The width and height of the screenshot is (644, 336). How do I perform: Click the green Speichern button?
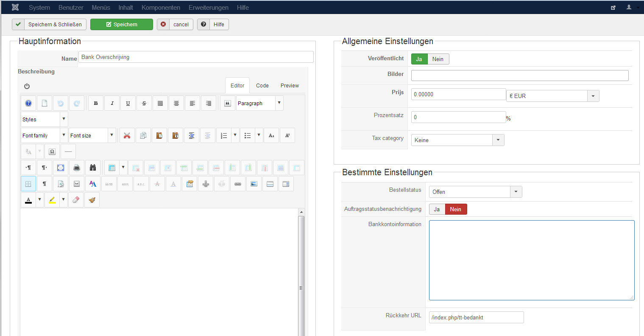click(x=122, y=25)
